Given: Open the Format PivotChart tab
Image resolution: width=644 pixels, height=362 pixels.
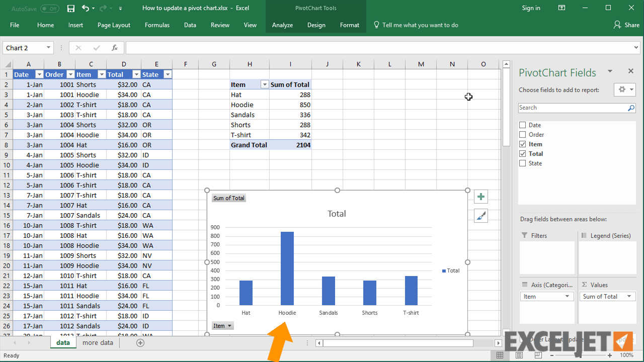Looking at the screenshot, I should [x=349, y=25].
